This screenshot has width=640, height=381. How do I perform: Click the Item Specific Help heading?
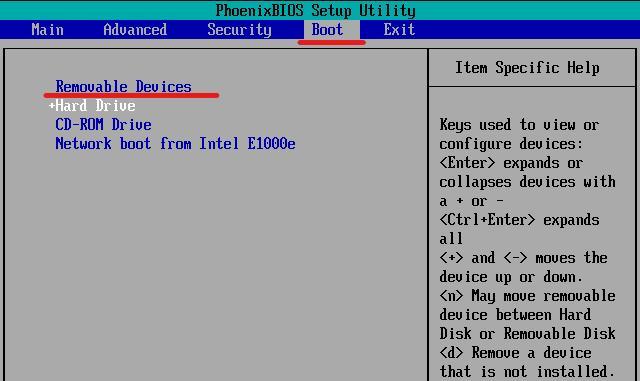(527, 68)
